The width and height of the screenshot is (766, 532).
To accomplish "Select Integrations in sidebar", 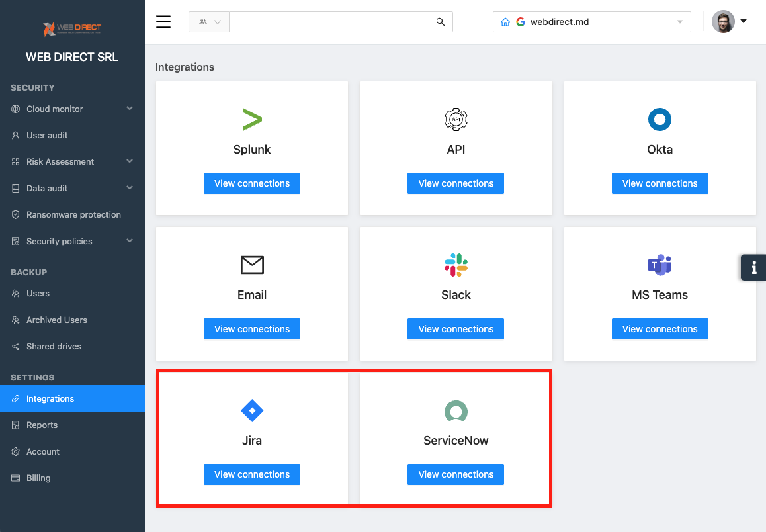I will pos(72,398).
